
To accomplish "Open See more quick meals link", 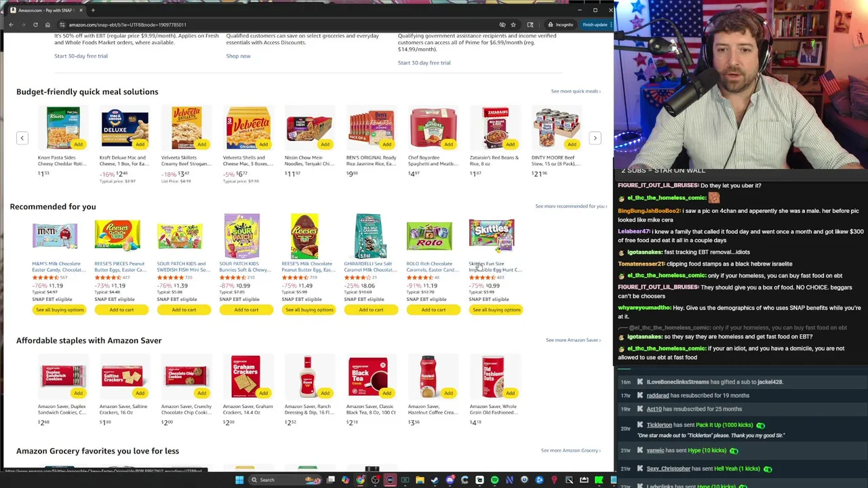I will (576, 91).
